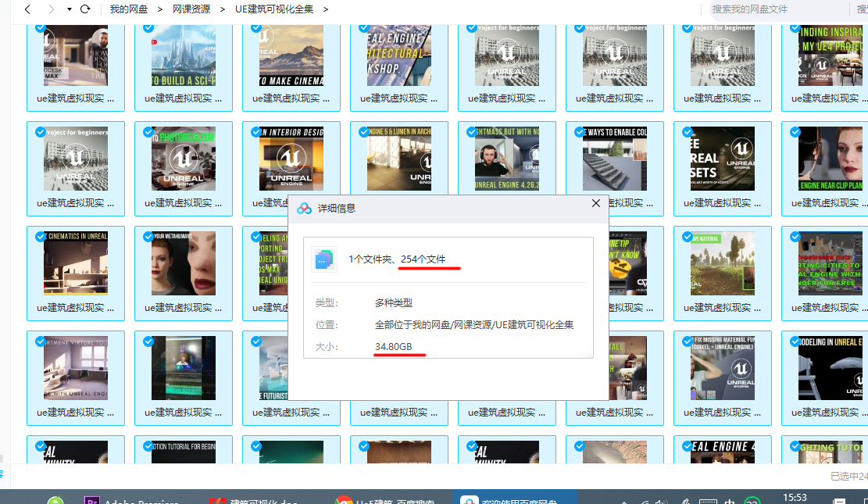
Task: Uncheck MOTION TUTORIAL FOR BEGIN file
Action: (148, 446)
